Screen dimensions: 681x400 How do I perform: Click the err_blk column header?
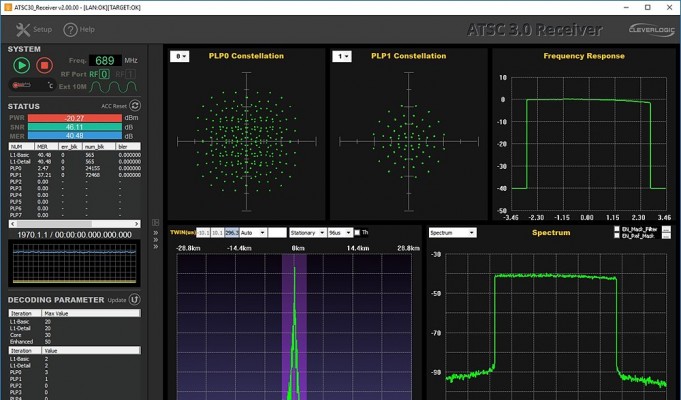(71, 147)
